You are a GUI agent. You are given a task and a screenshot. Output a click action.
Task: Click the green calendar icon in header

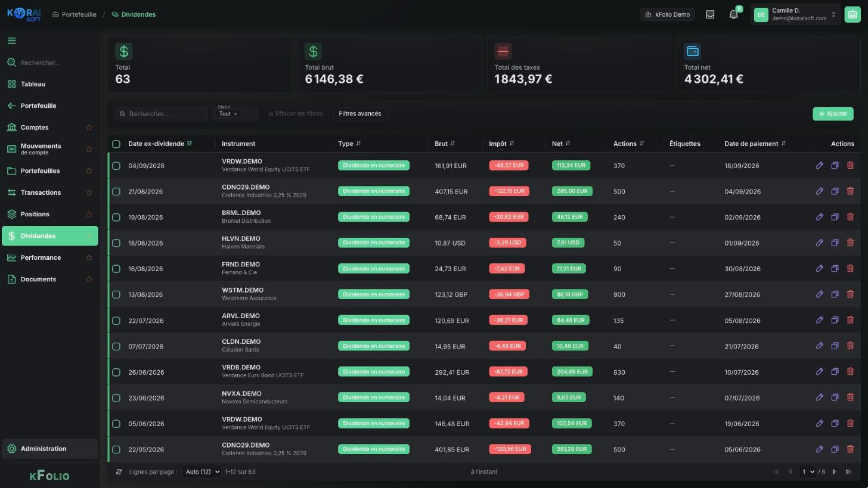pyautogui.click(x=852, y=14)
